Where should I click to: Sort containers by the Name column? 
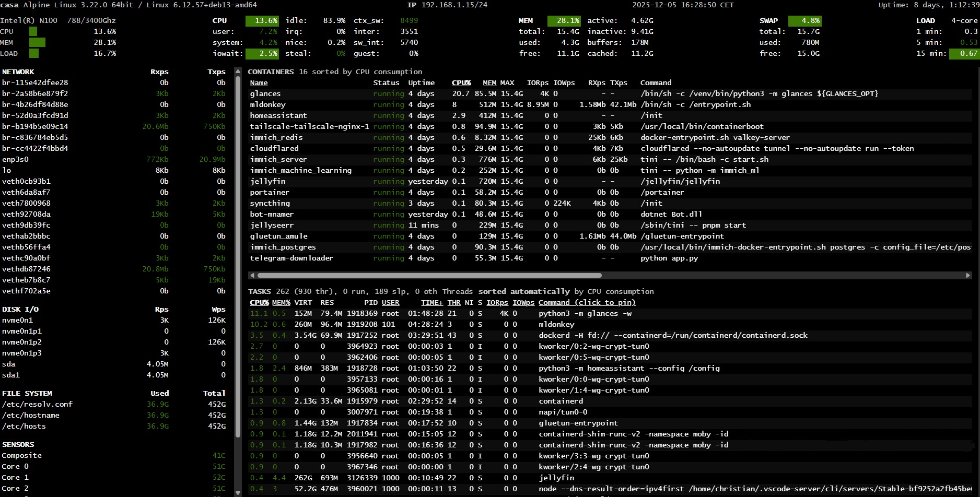(x=259, y=83)
